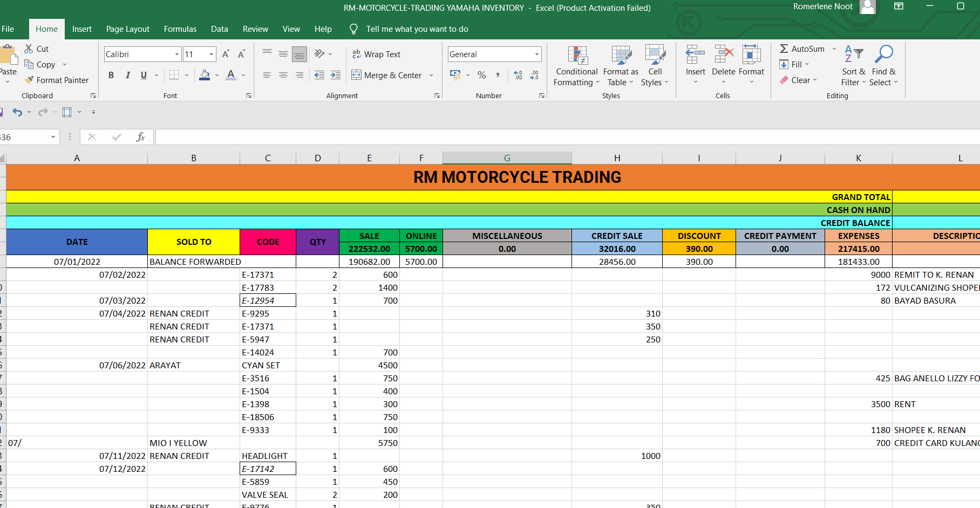Select the BALANCE FORWARDED cell
This screenshot has height=508, width=980.
click(222, 262)
